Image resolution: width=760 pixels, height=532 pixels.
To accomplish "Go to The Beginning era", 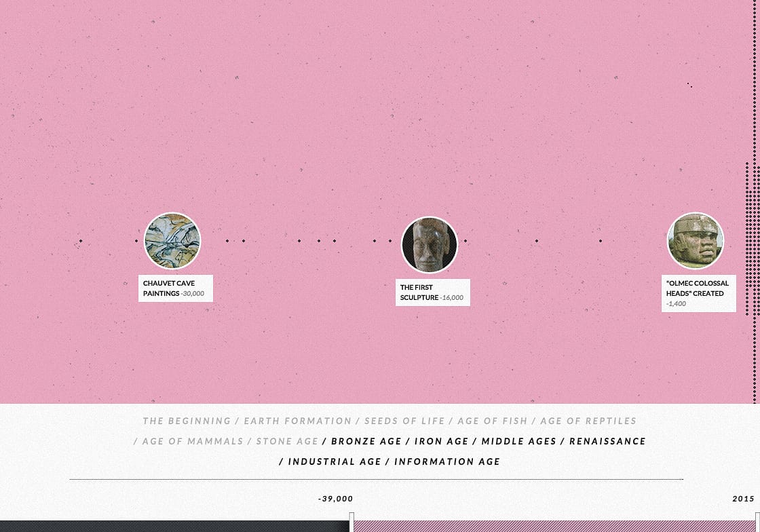I will pos(186,421).
